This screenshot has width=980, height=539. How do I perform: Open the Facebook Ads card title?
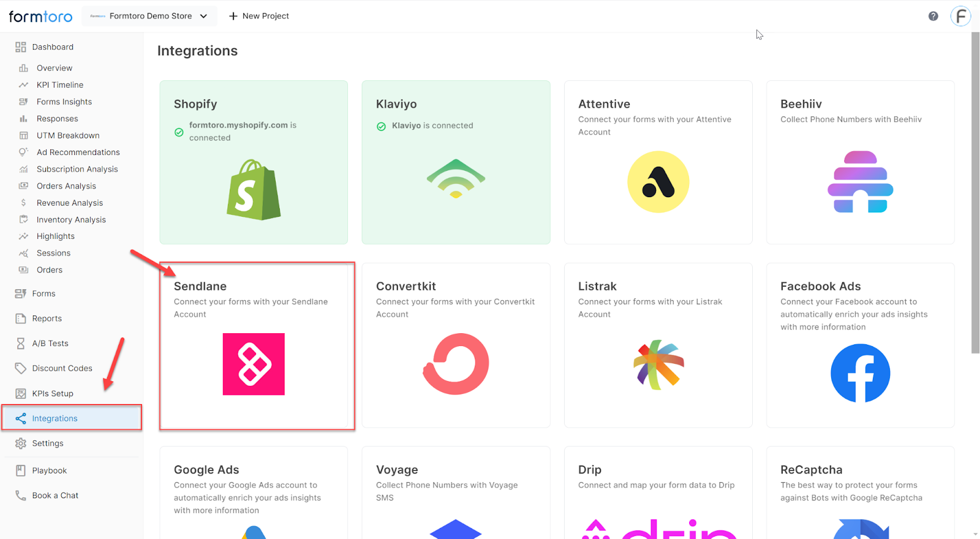tap(821, 286)
